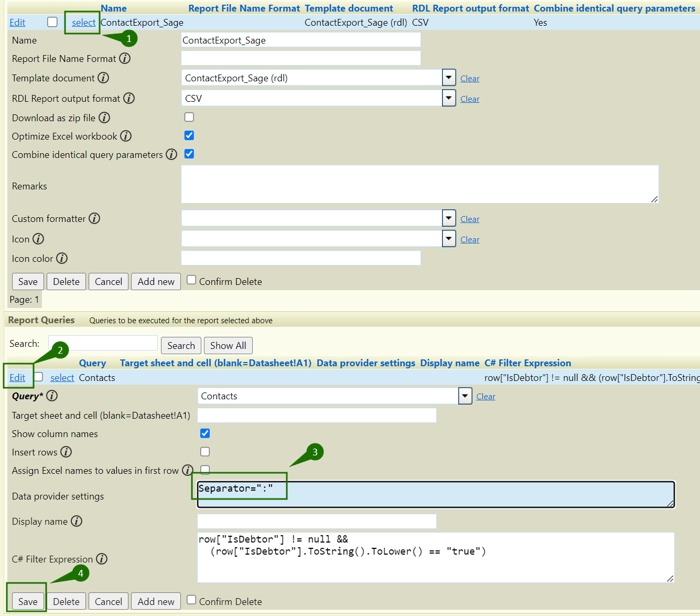View the Icon color help icon
The height and width of the screenshot is (616, 700).
62,258
